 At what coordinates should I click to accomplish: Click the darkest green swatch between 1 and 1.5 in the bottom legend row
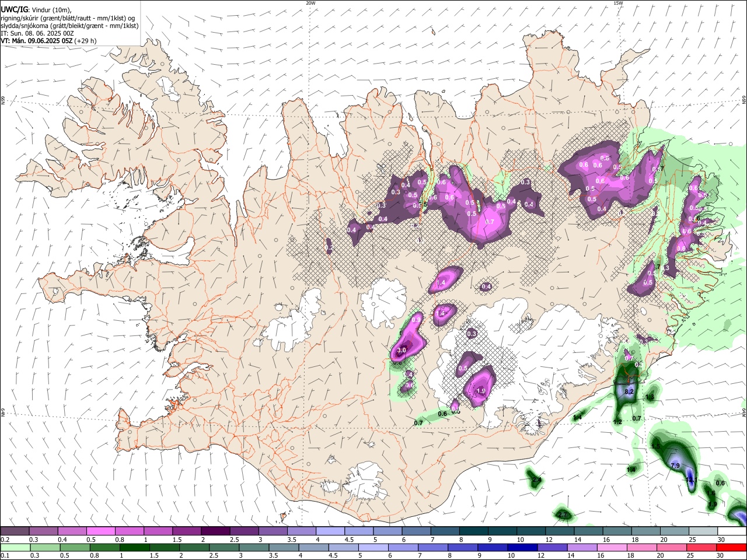pyautogui.click(x=134, y=547)
